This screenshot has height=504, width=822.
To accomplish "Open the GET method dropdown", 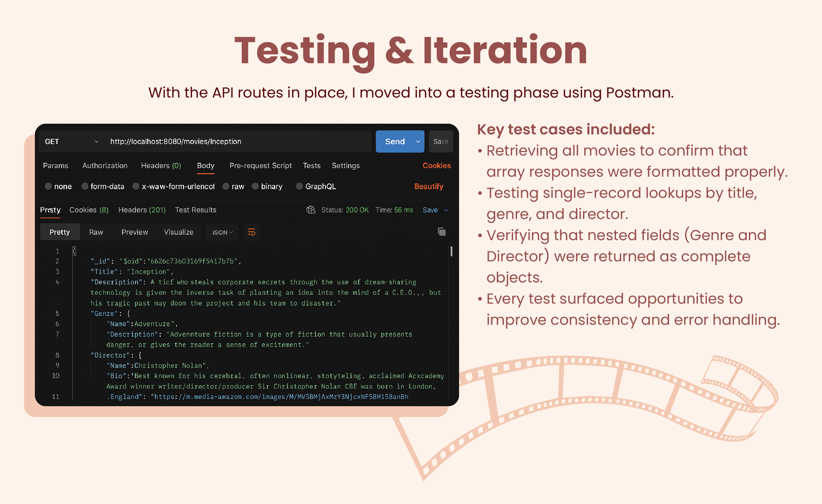I will [x=71, y=141].
